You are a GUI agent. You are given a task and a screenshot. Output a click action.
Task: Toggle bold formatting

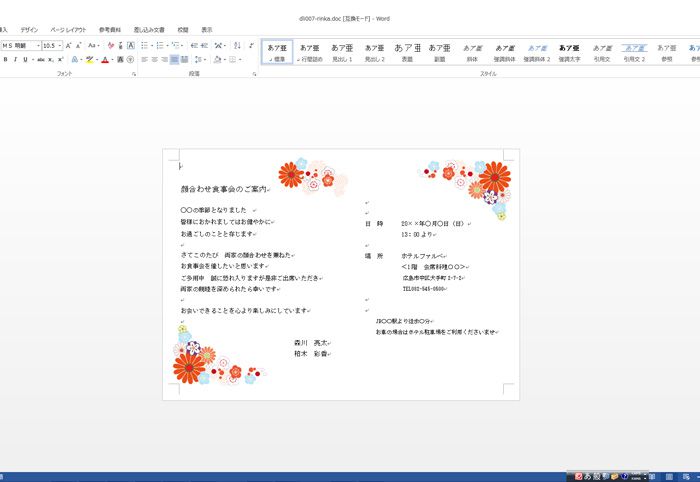click(5, 60)
